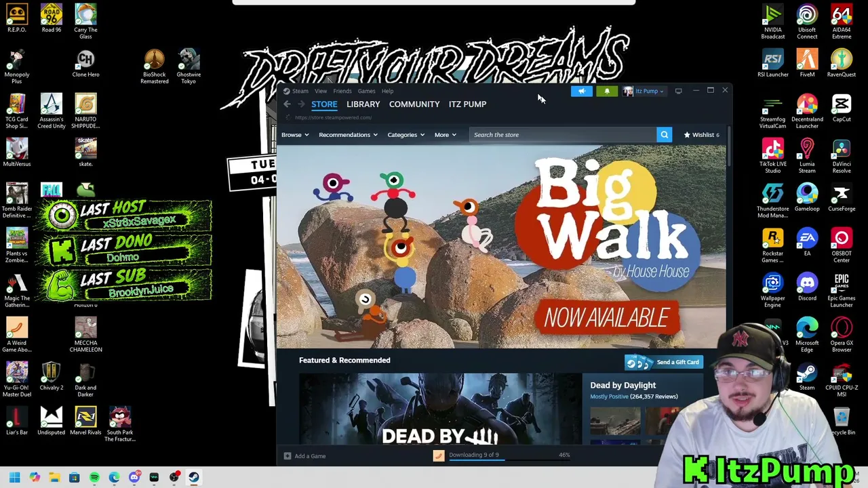Switch to the COMMUNITY tab
This screenshot has width=868, height=488.
[414, 104]
